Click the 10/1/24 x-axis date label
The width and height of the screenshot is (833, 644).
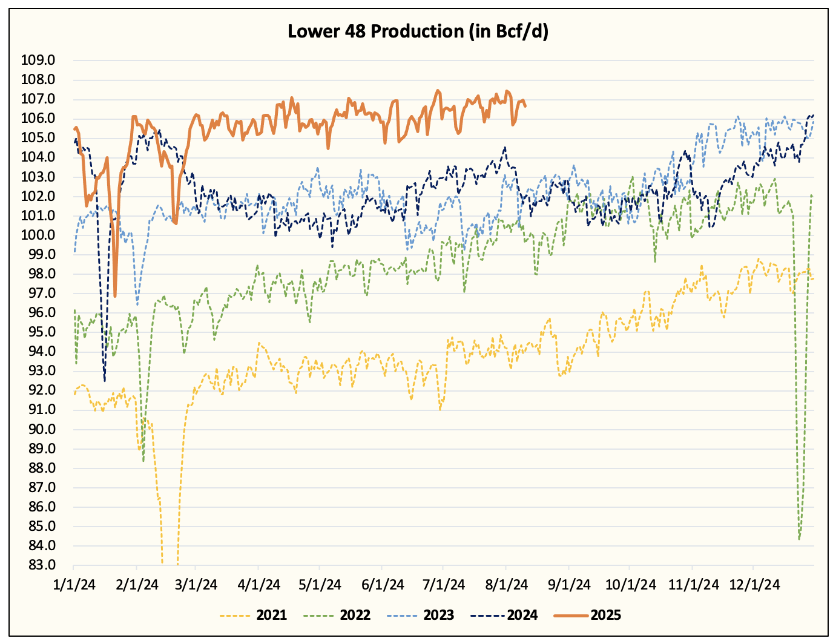click(x=631, y=585)
